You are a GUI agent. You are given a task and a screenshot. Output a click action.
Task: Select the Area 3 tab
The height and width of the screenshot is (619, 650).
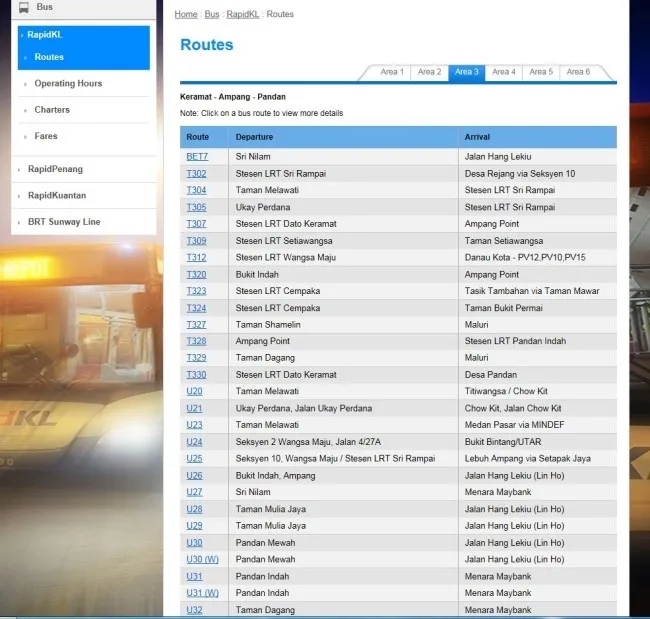coord(467,72)
